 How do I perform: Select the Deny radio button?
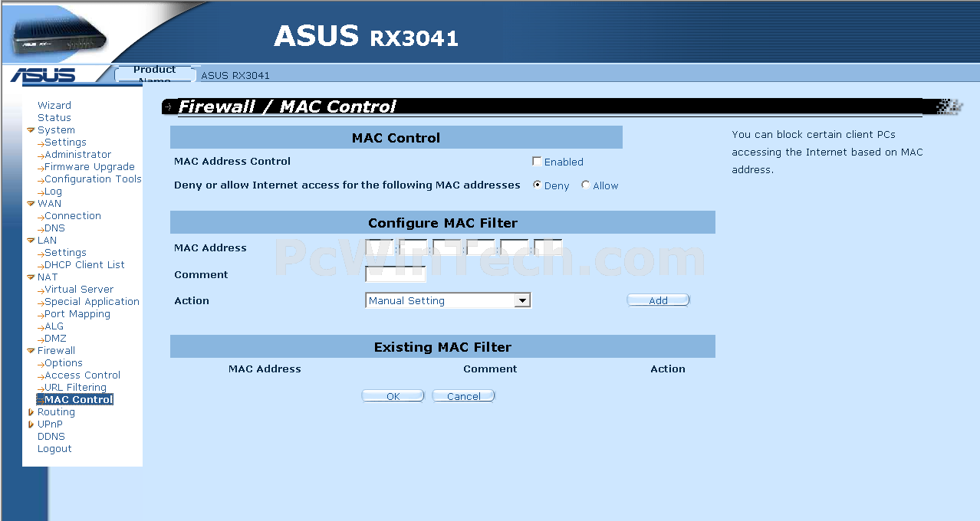pos(537,185)
